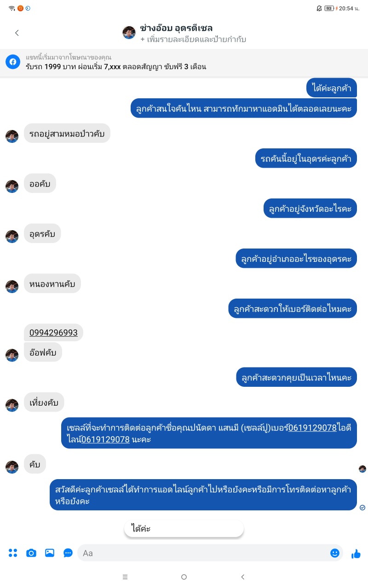Viewport: 368px width, 588px height.
Task: Open the emoji smiley picker
Action: click(x=335, y=553)
